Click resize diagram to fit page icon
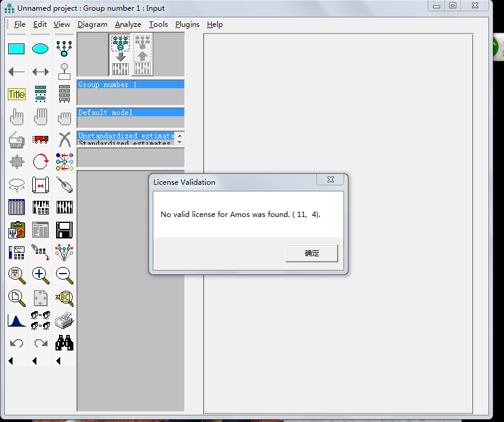This screenshot has height=422, width=504. tap(40, 298)
